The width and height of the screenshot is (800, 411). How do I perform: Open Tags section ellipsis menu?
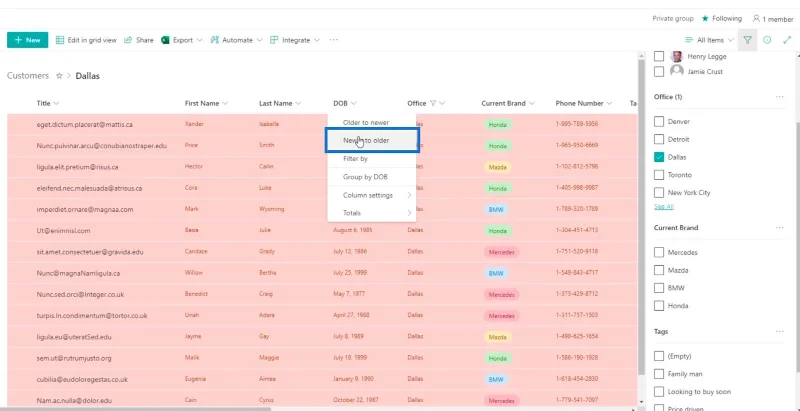(779, 331)
